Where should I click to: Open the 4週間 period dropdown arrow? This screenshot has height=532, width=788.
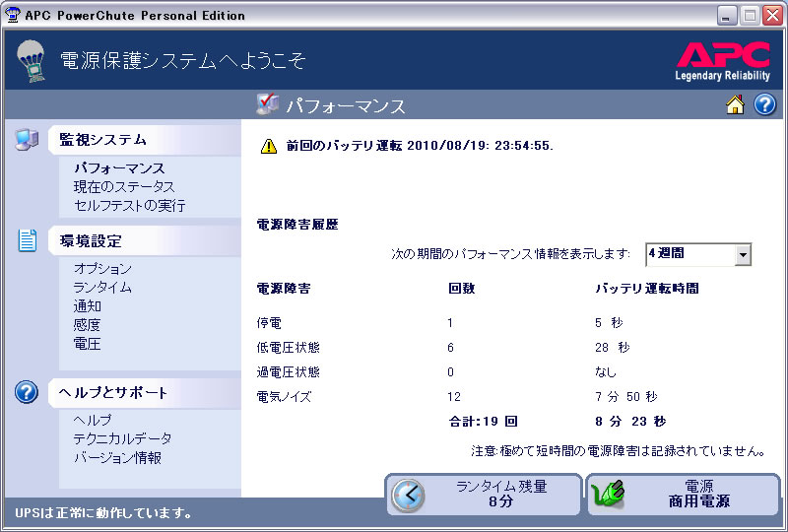pyautogui.click(x=743, y=255)
